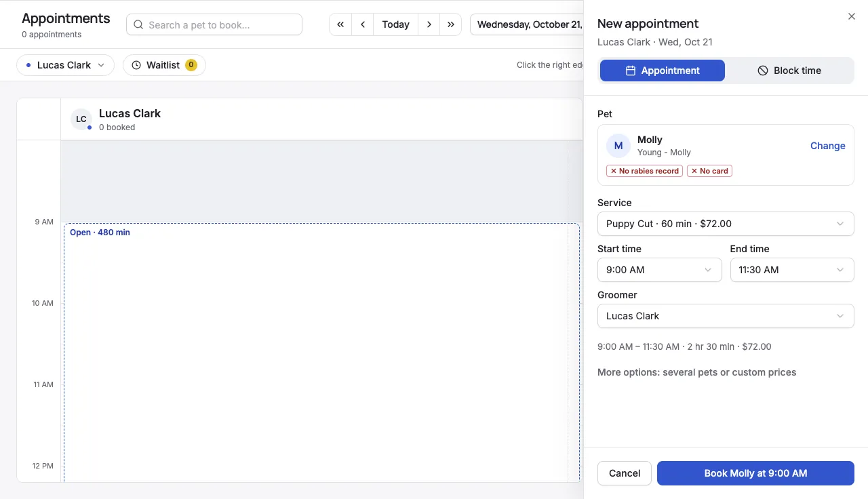This screenshot has width=868, height=499.
Task: Click the 0 booked text
Action: coord(117,127)
